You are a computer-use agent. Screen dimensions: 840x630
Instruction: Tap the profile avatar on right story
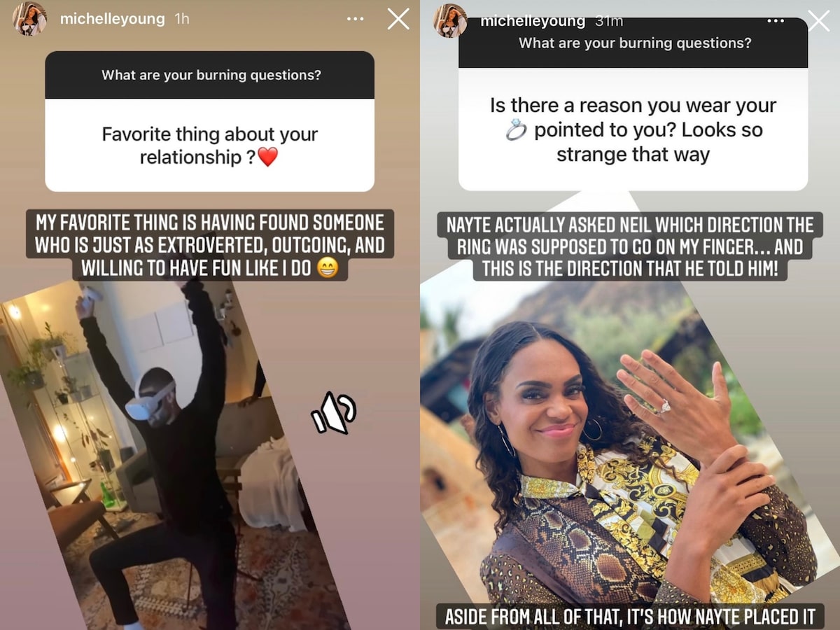(x=450, y=20)
